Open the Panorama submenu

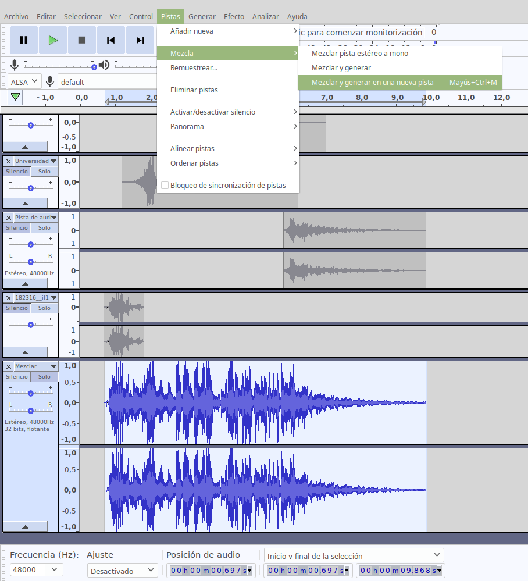pos(228,127)
